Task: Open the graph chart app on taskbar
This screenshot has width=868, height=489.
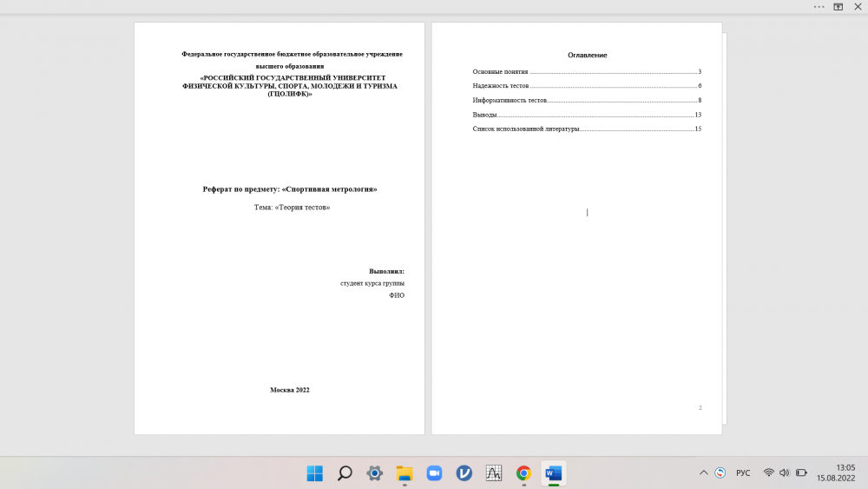Action: [494, 473]
